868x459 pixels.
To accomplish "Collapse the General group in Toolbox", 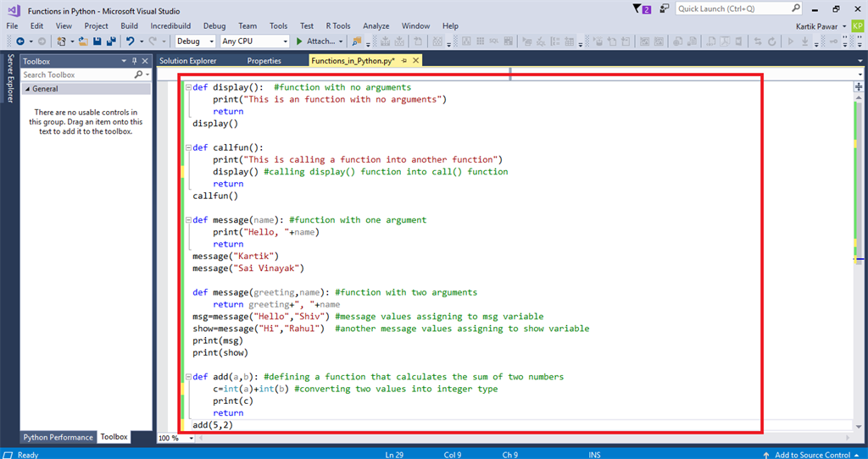I will click(x=27, y=89).
